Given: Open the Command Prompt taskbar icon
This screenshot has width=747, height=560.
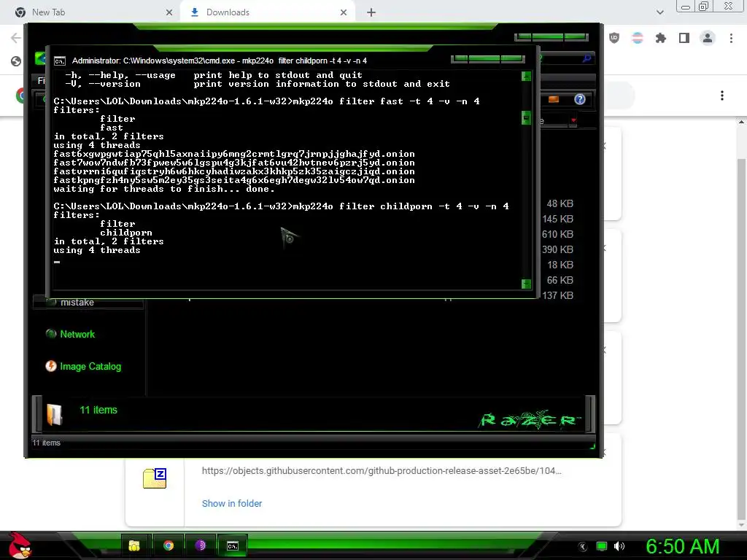Looking at the screenshot, I should coord(233,545).
